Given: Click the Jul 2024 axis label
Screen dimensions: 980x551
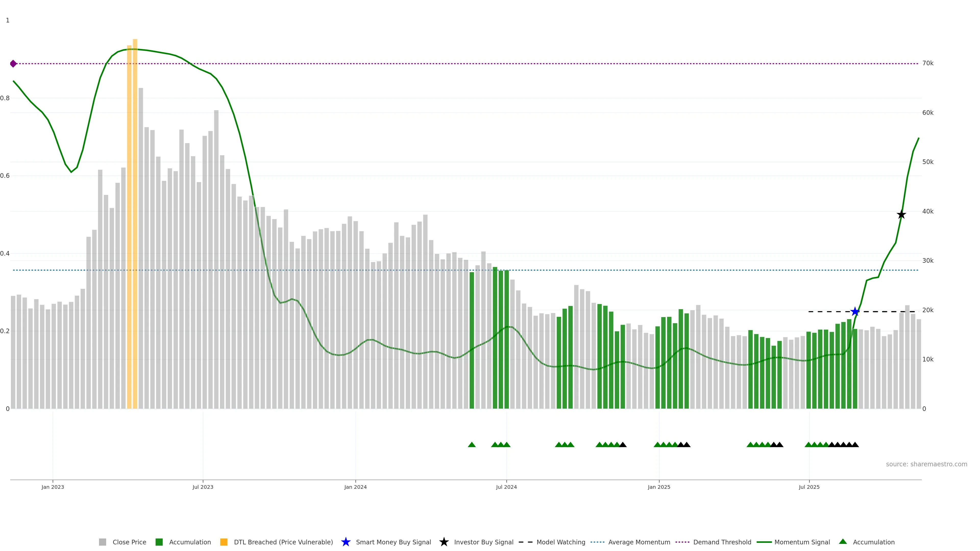Looking at the screenshot, I should (x=506, y=487).
